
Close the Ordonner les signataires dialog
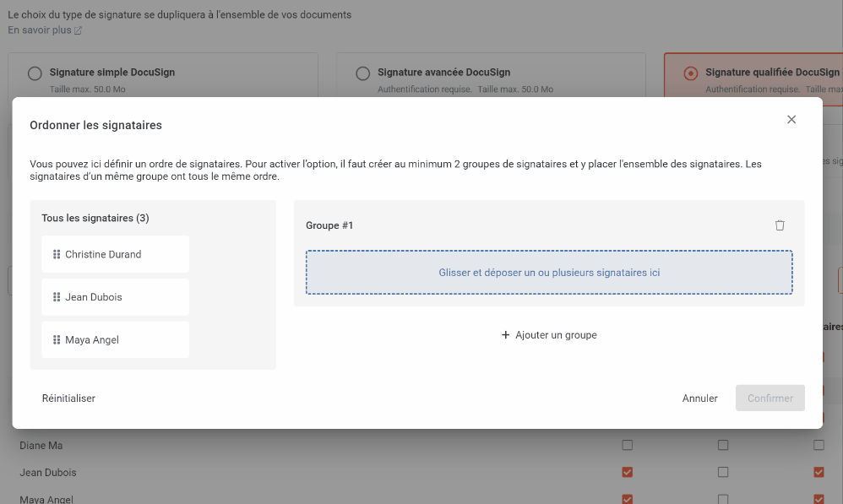coord(791,120)
